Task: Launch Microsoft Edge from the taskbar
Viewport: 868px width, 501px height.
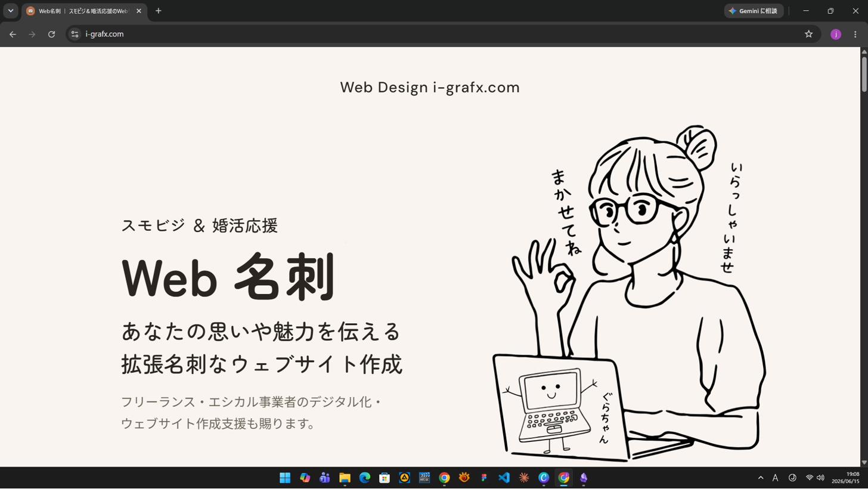Action: coord(365,478)
